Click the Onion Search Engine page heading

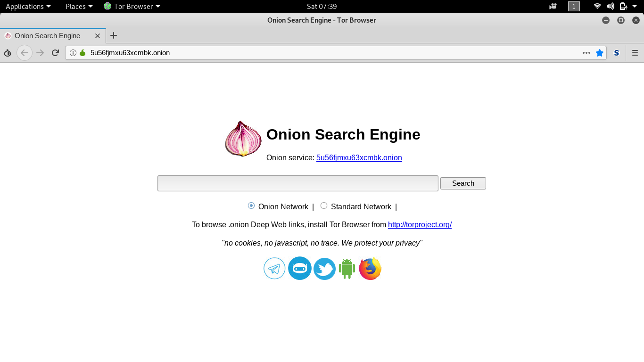click(x=343, y=134)
